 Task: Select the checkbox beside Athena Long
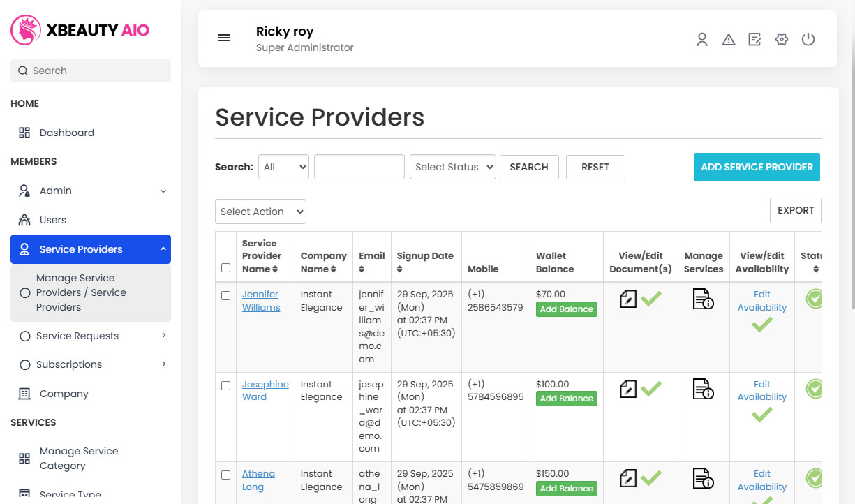click(225, 475)
